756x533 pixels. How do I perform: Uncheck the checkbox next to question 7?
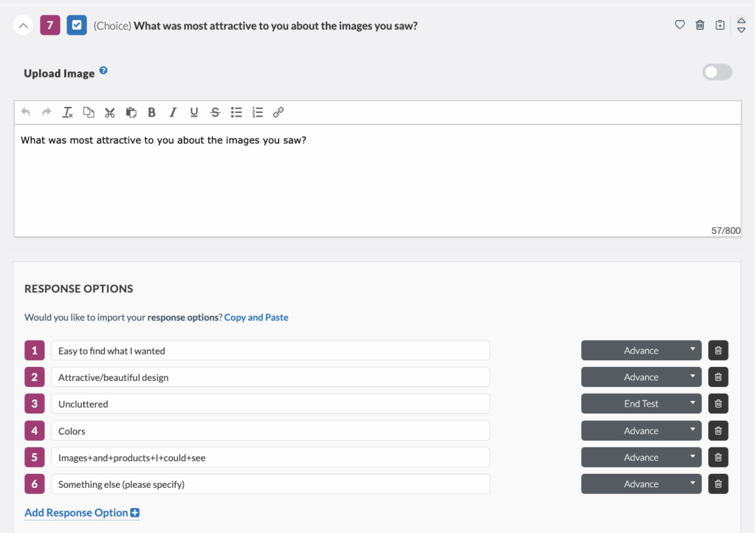pyautogui.click(x=77, y=24)
